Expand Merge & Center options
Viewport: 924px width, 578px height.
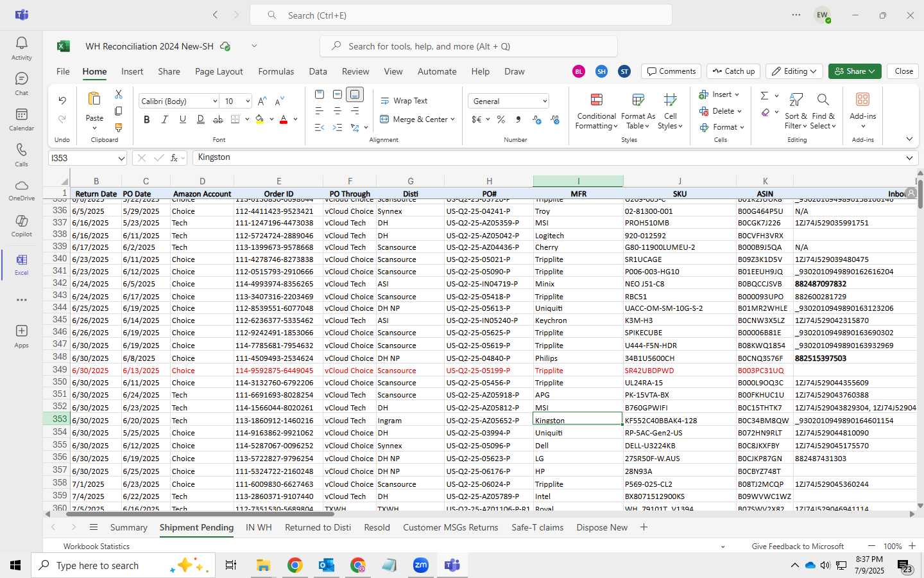tap(452, 119)
